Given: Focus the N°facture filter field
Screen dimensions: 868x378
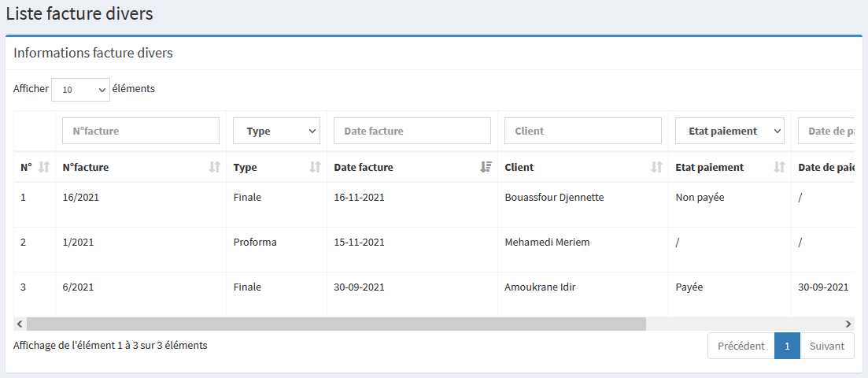Looking at the screenshot, I should (x=141, y=132).
